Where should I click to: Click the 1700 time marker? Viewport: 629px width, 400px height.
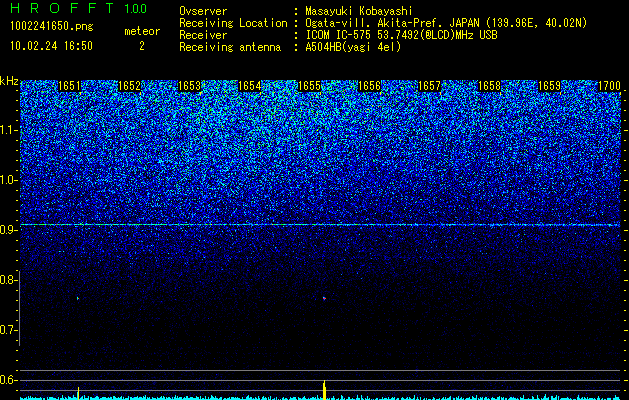click(x=609, y=86)
